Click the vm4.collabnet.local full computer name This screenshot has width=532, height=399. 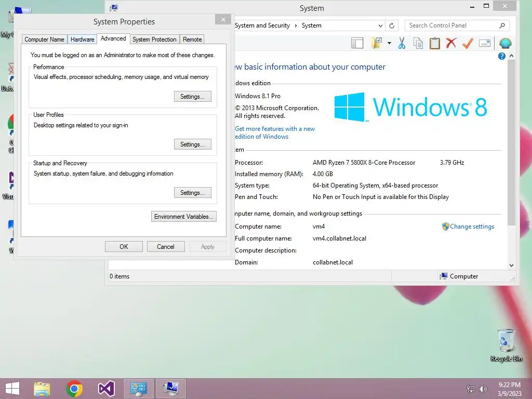tap(339, 238)
